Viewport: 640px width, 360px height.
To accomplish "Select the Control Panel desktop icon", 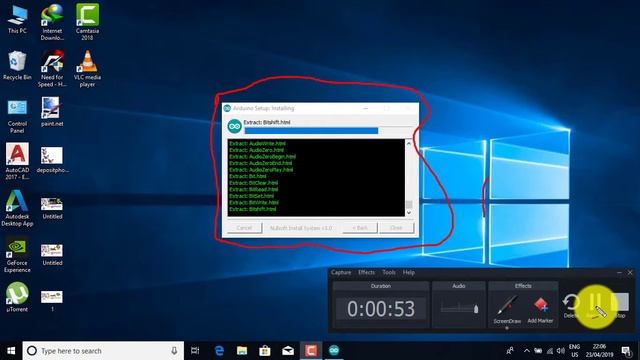I will click(x=17, y=116).
